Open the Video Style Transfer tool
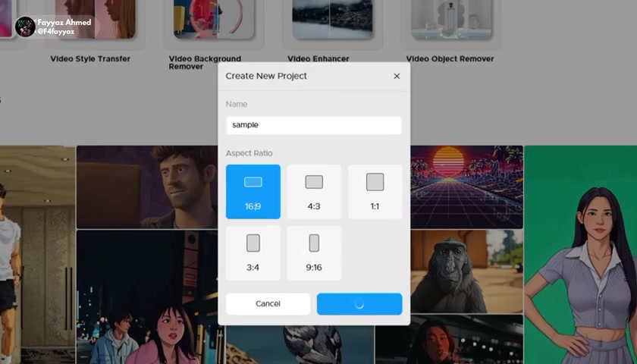The image size is (637, 364). tap(90, 59)
